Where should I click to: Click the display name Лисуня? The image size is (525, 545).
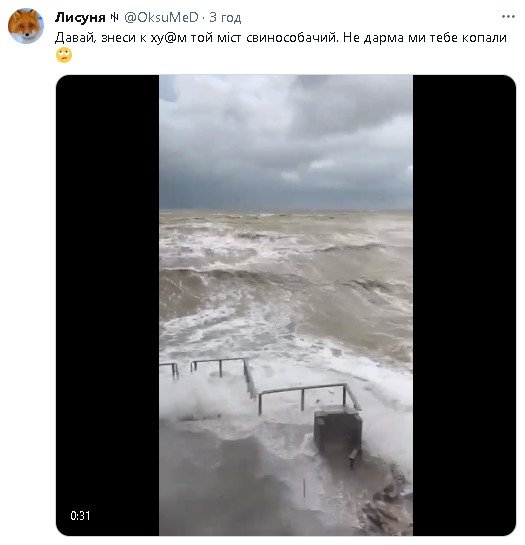click(x=80, y=17)
